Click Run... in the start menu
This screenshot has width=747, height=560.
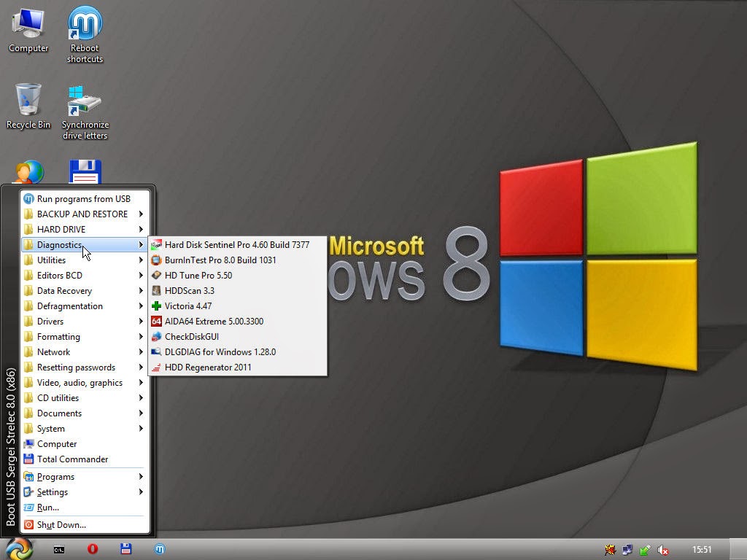(86, 507)
